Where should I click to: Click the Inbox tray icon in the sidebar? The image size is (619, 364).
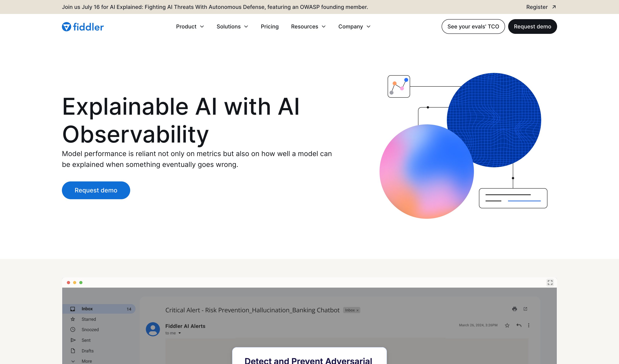(73, 309)
